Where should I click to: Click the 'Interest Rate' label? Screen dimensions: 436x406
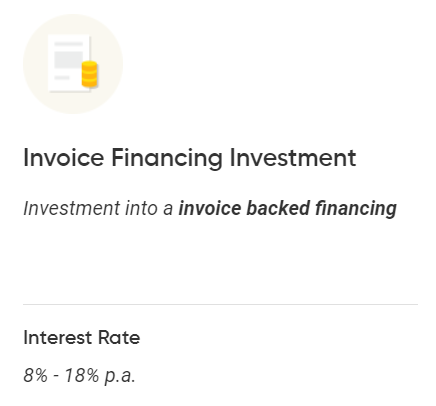click(82, 338)
